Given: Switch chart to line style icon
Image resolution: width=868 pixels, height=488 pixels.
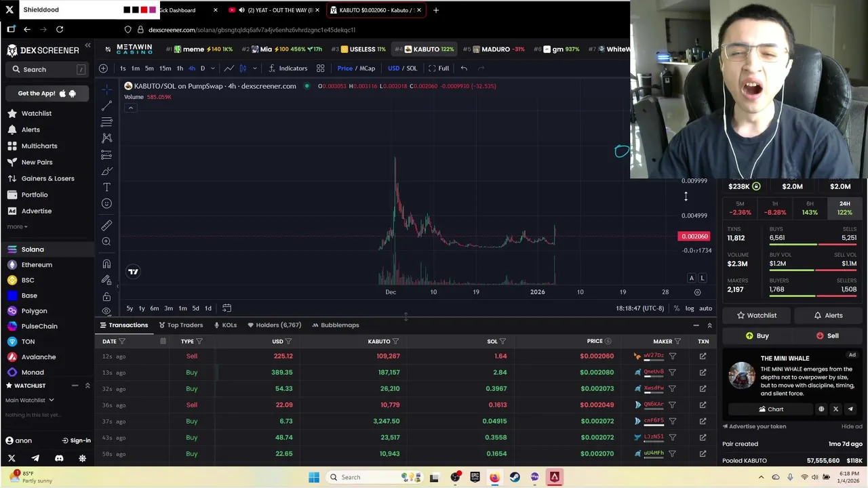Looking at the screenshot, I should pos(229,68).
